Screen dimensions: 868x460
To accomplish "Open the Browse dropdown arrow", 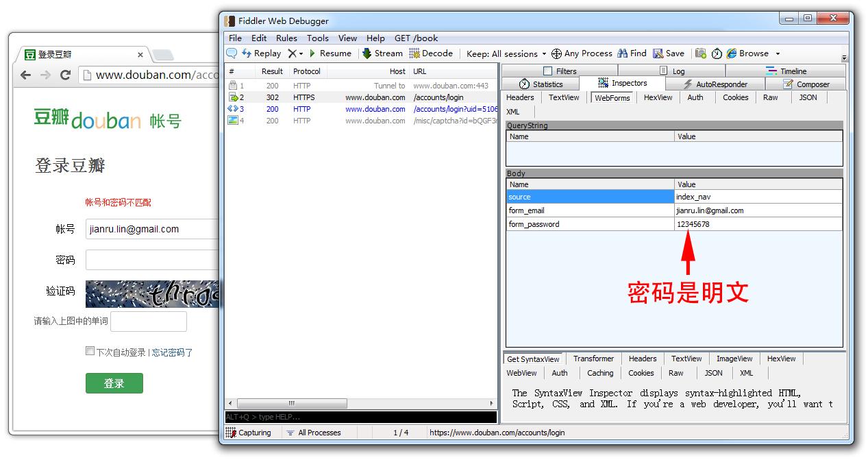I will click(778, 53).
